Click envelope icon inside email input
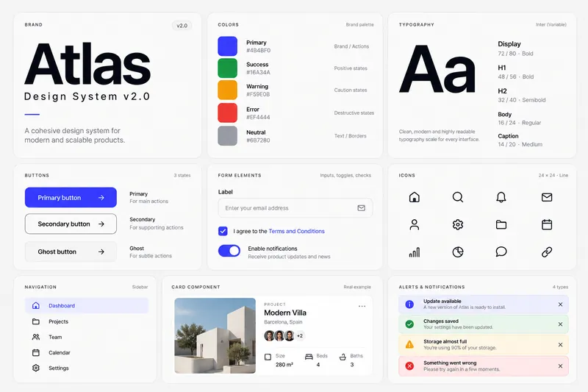 point(361,208)
